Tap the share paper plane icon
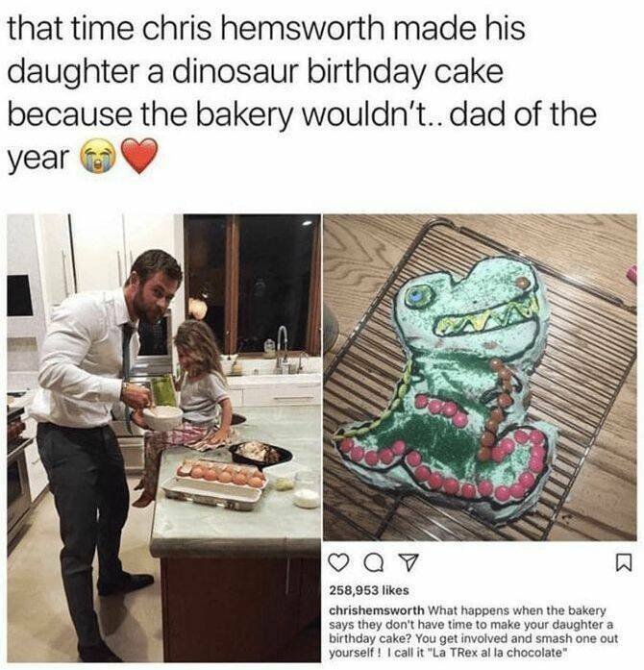644x670 pixels. click(409, 563)
